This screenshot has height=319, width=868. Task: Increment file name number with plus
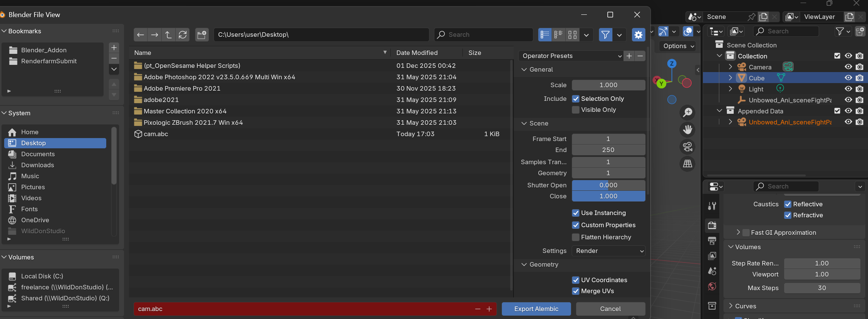click(x=489, y=309)
